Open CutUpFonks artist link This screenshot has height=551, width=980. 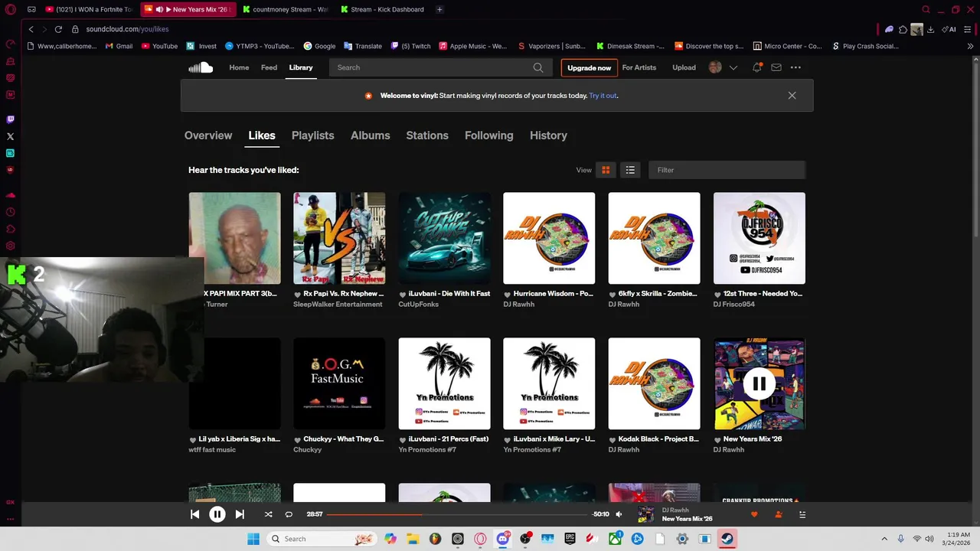419,305
